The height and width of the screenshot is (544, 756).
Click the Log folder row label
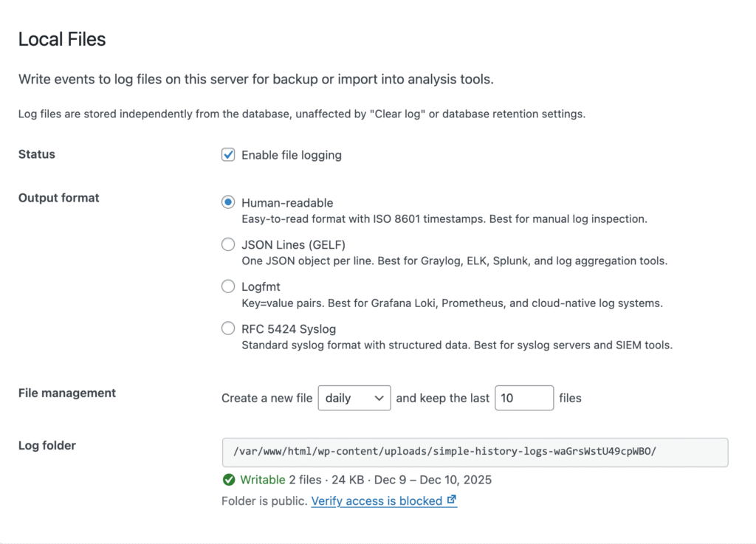(47, 445)
